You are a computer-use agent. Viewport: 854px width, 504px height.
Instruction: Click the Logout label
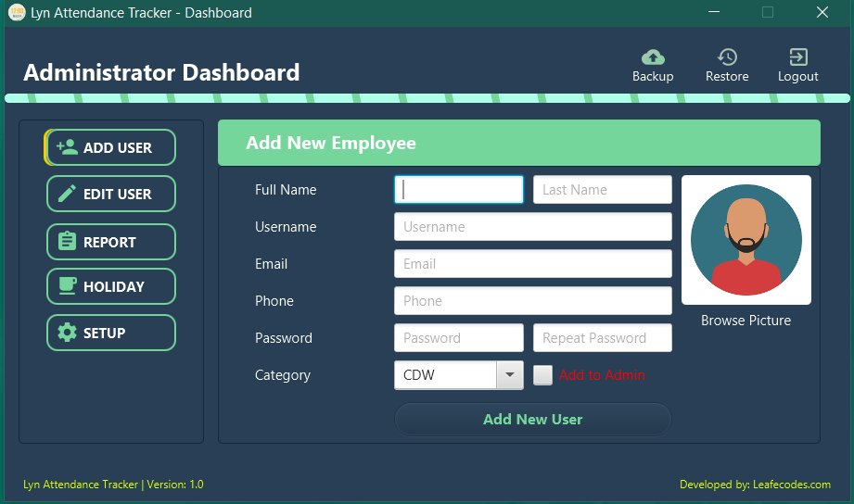[x=798, y=76]
